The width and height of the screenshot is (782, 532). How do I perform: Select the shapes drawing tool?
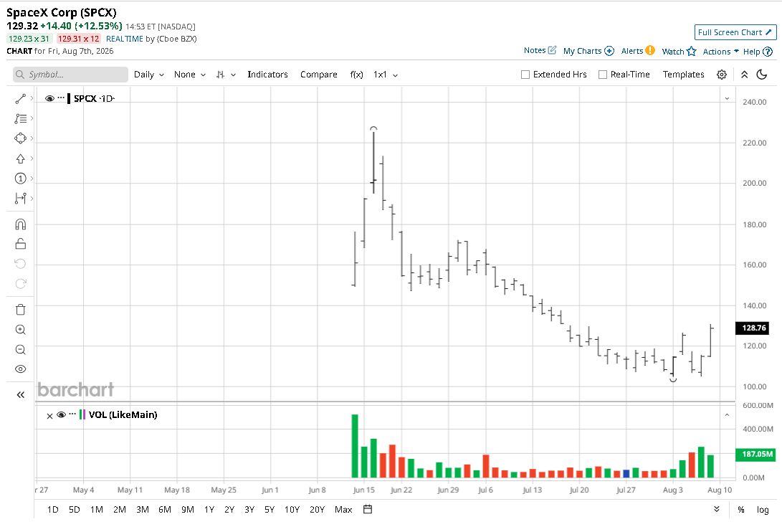pyautogui.click(x=21, y=138)
